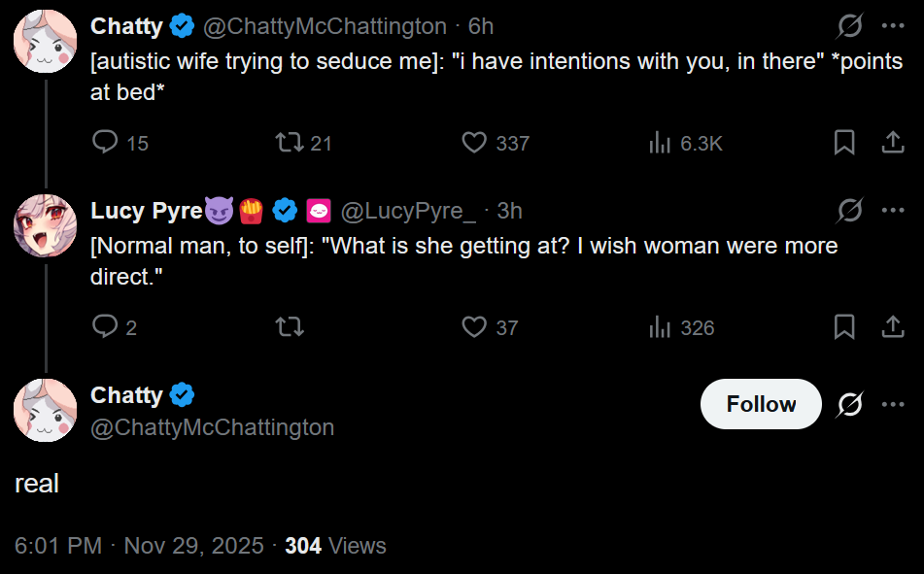Image resolution: width=924 pixels, height=574 pixels.
Task: View analytics showing 6.3K views
Action: tap(661, 143)
